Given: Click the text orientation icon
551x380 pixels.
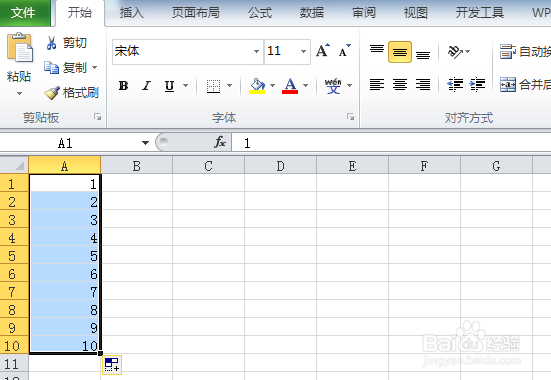Looking at the screenshot, I should click(455, 52).
